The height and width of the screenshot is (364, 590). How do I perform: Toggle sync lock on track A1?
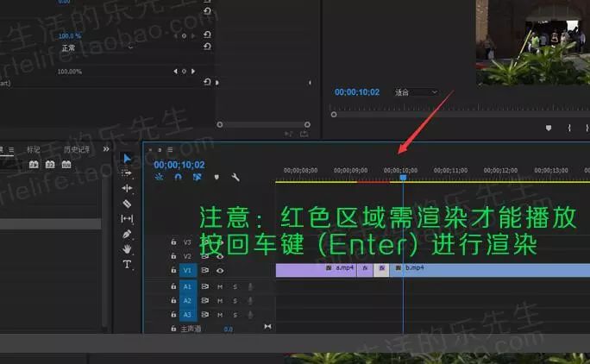click(205, 286)
